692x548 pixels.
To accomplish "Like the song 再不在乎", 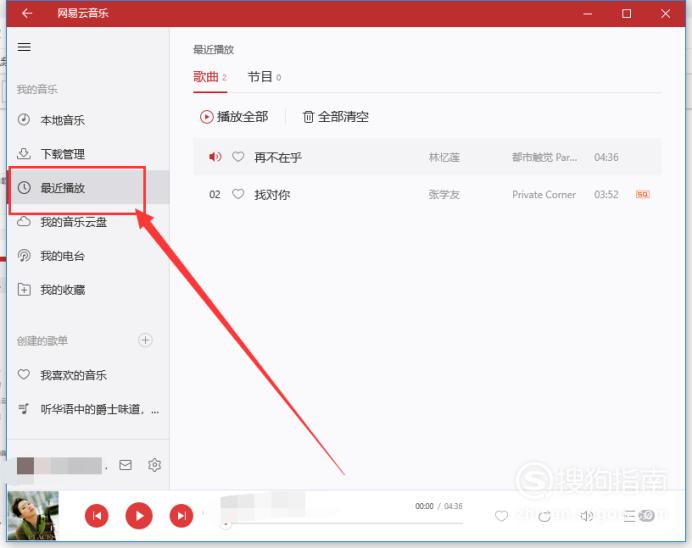I will [238, 157].
